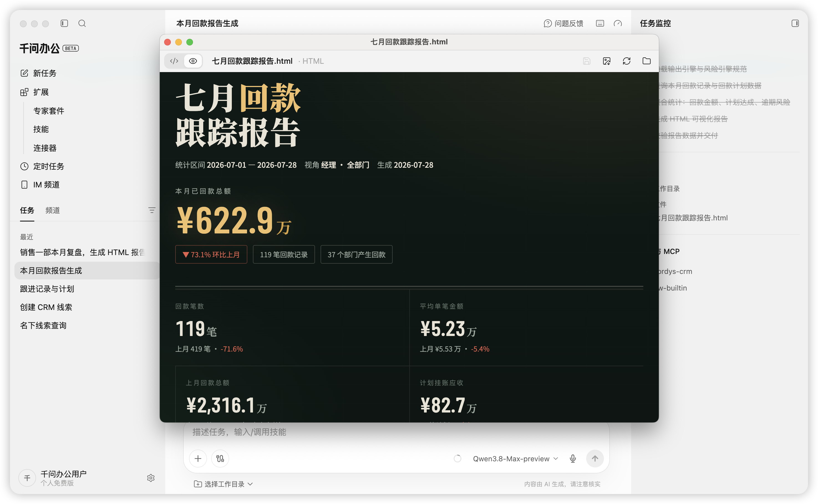818x504 pixels.
Task: Open containing folder icon in preview toolbar
Action: click(647, 61)
